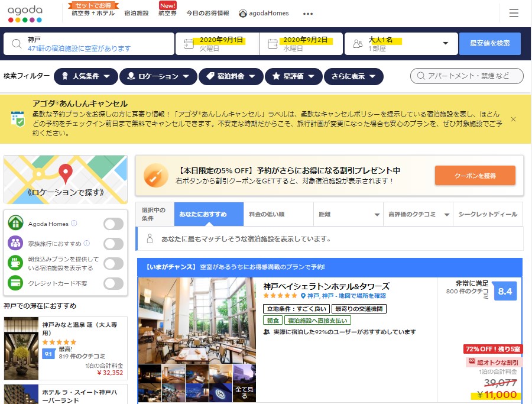The height and width of the screenshot is (404, 532).
Task: Click the search magnifier icon by 神戸
Action: [x=17, y=43]
